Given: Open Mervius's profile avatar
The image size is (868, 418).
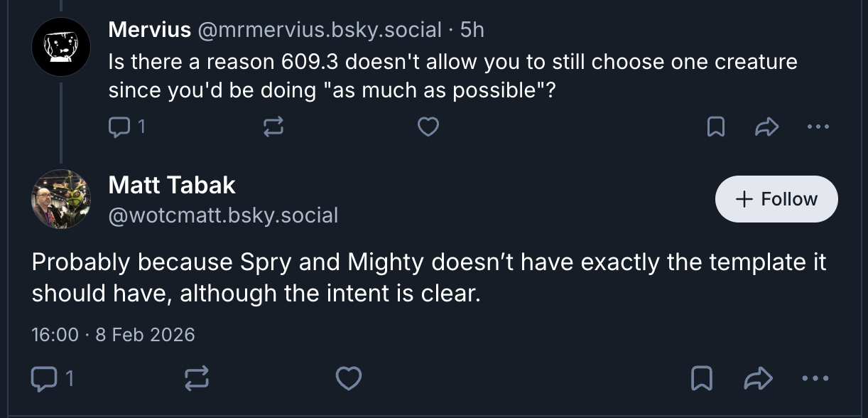Looking at the screenshot, I should pyautogui.click(x=61, y=46).
